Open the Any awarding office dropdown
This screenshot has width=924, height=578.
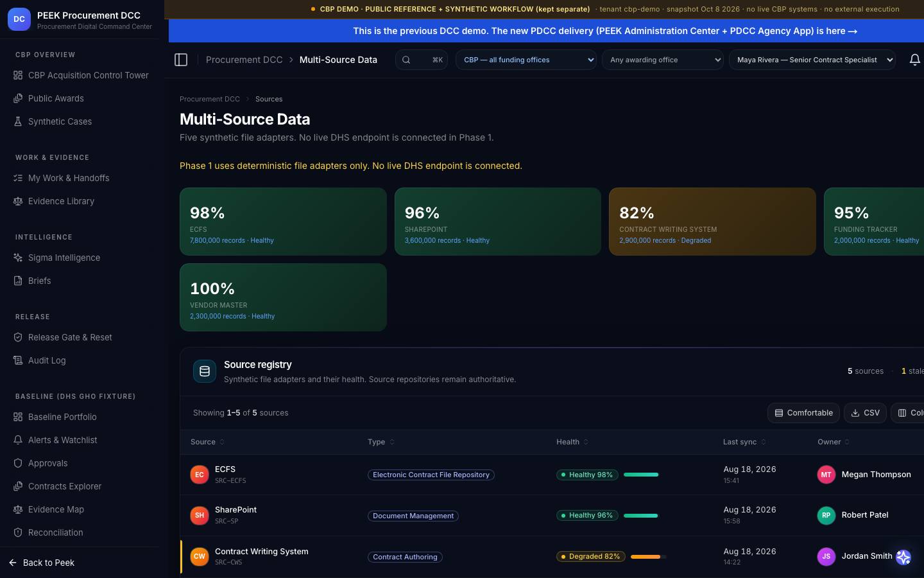point(663,60)
